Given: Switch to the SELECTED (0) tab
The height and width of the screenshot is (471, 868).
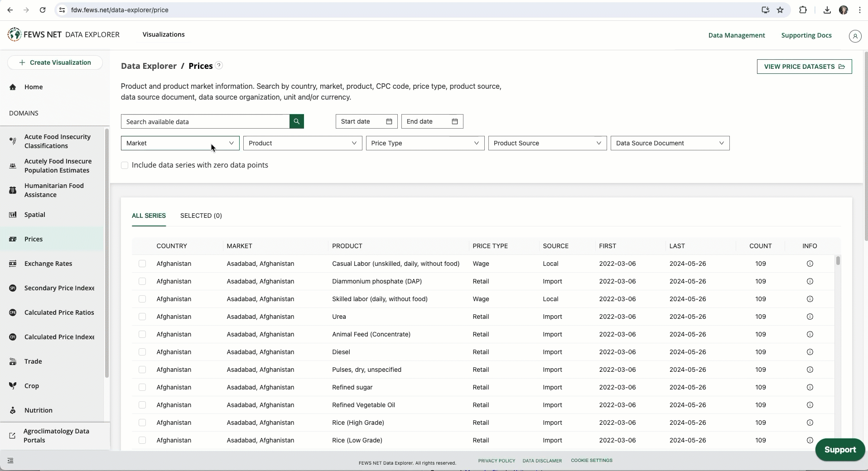Looking at the screenshot, I should tap(201, 216).
